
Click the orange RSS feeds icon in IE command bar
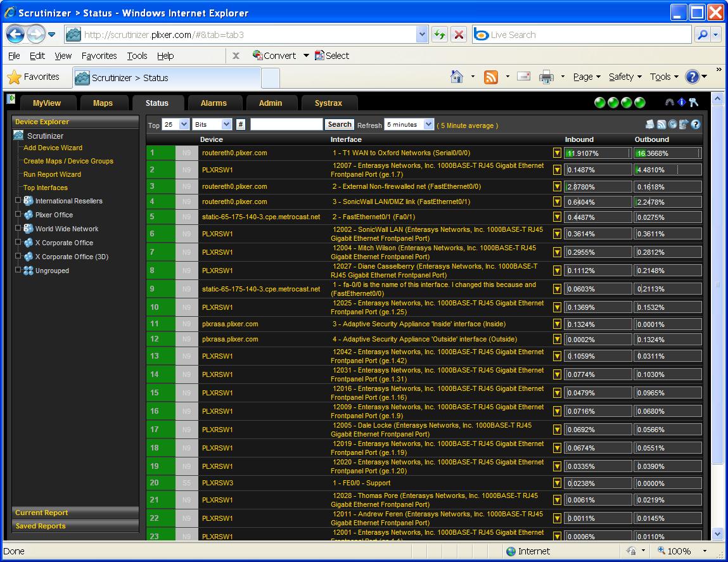(x=491, y=77)
